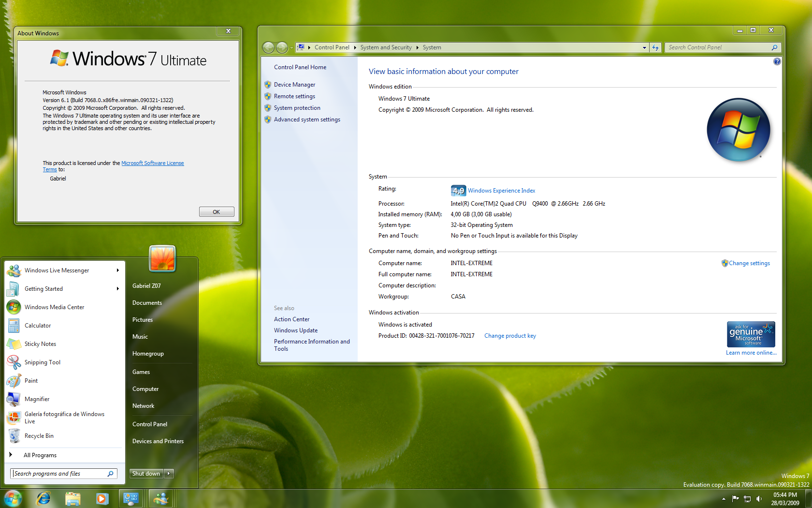
Task: Open Control Panel from Start menu
Action: [x=150, y=424]
